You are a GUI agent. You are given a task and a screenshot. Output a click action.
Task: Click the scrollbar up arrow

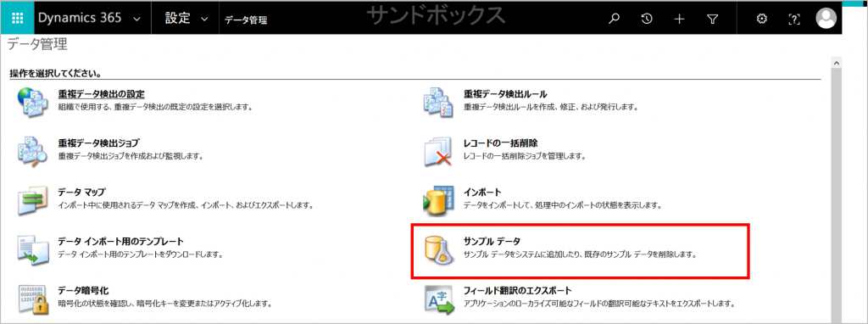point(837,64)
